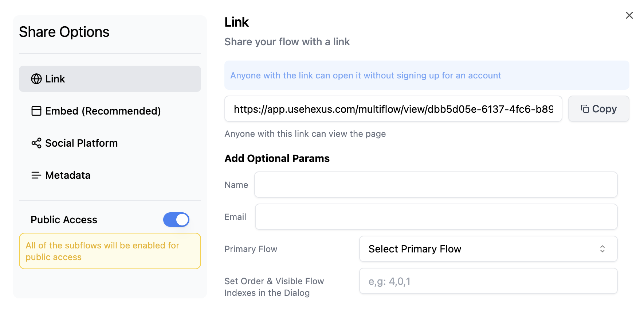The width and height of the screenshot is (644, 313).
Task: Go to the Metadata section
Action: click(x=110, y=175)
